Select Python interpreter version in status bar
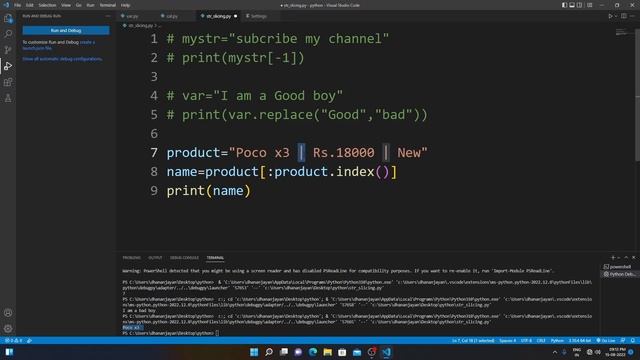640x360 pixels. click(x=580, y=340)
